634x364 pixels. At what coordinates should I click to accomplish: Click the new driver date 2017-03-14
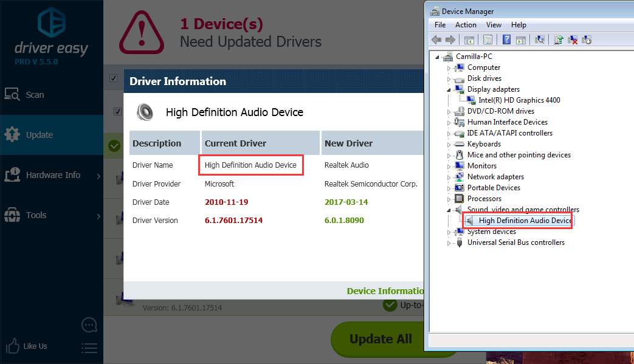tap(346, 202)
